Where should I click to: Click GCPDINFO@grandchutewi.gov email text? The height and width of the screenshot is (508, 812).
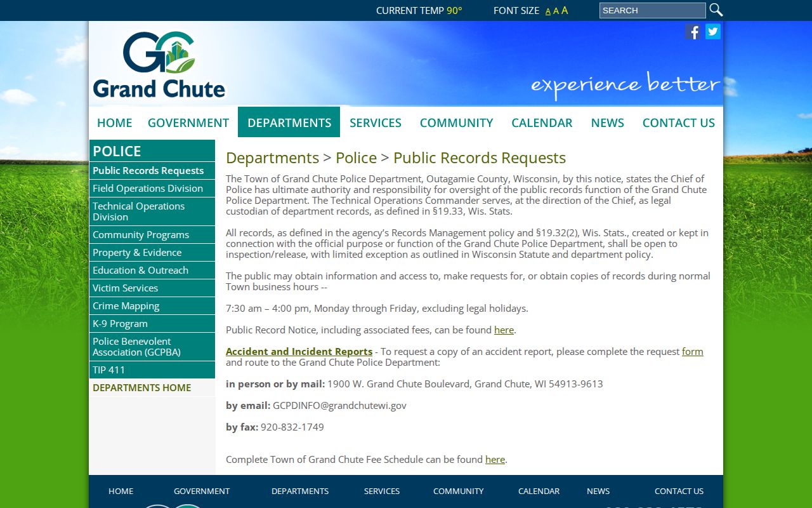coord(339,405)
